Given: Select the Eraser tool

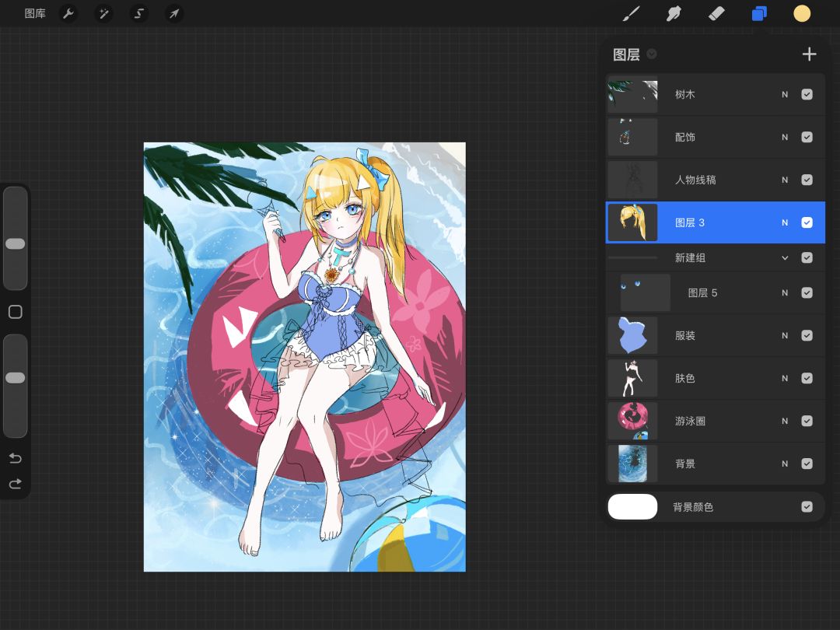Looking at the screenshot, I should pyautogui.click(x=716, y=13).
